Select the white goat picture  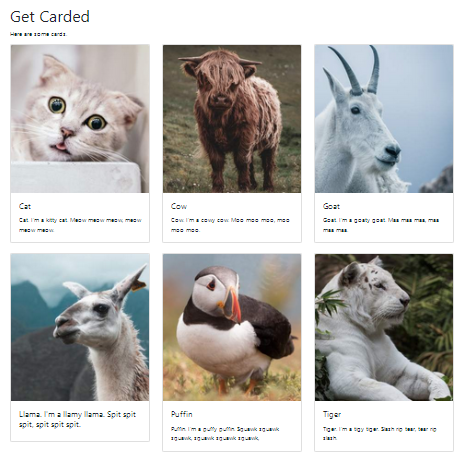pos(384,119)
